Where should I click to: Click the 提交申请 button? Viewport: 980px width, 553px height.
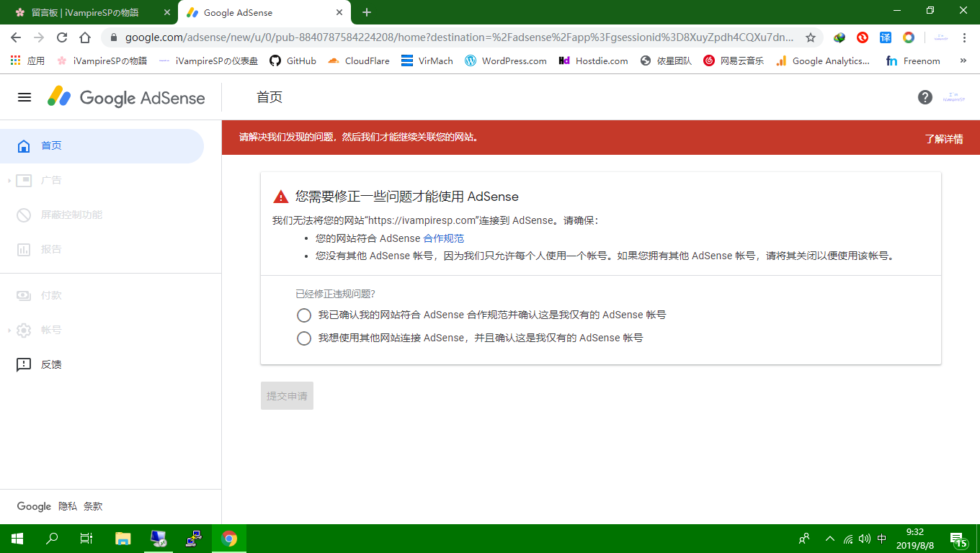(x=287, y=396)
